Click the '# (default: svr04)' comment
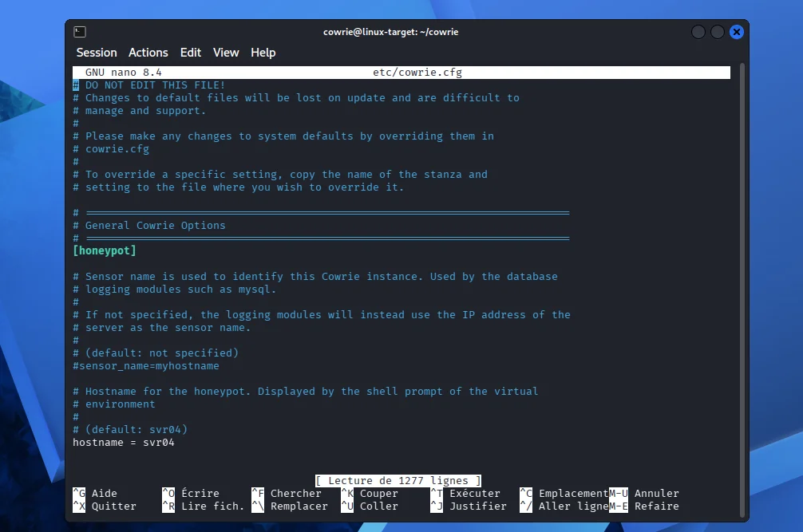803x532 pixels. coord(130,430)
